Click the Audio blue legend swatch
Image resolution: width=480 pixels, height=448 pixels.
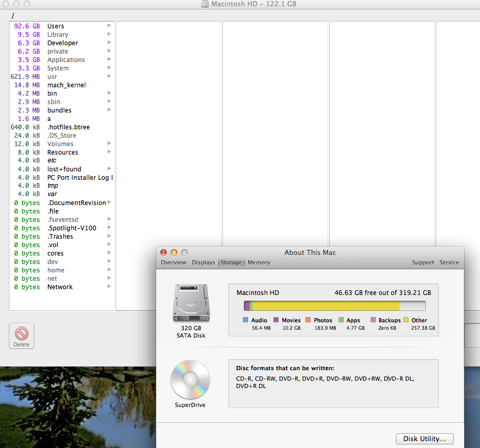tap(245, 320)
